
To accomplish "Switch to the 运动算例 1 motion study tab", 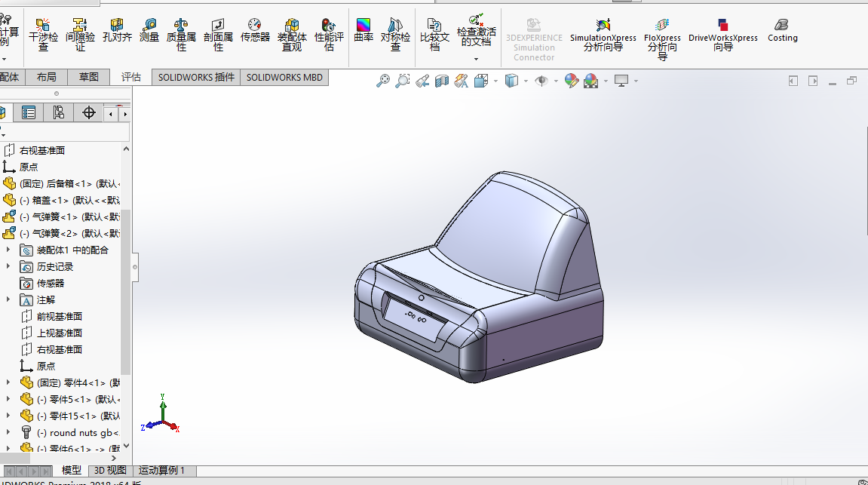I will [x=161, y=471].
